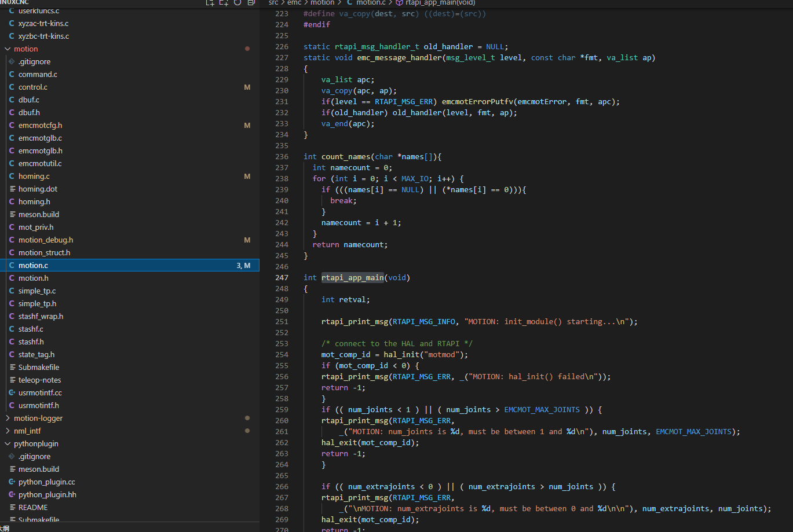Image resolution: width=793 pixels, height=532 pixels.
Task: Click line number 227 in the gutter
Action: (282, 57)
